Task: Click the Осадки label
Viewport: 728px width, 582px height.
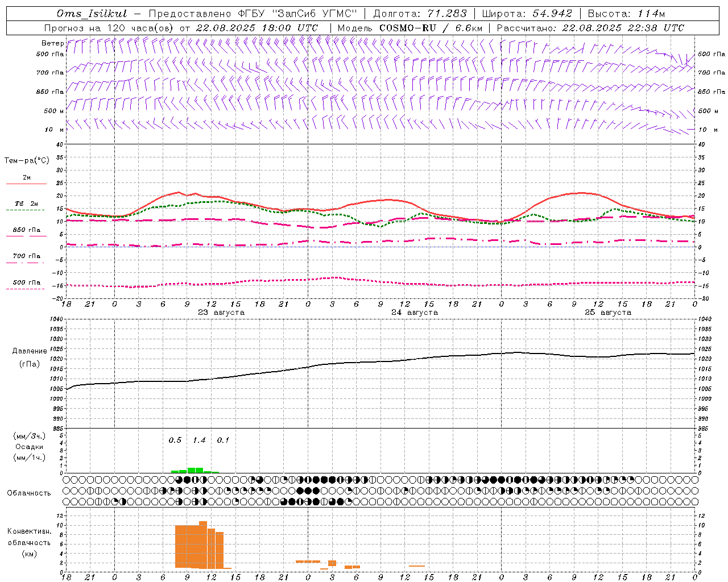Action: coord(30,447)
